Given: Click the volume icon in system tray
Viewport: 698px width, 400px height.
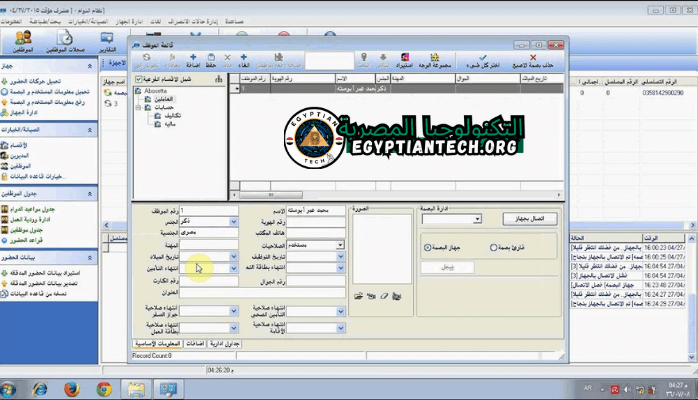Looking at the screenshot, I should coord(627,390).
